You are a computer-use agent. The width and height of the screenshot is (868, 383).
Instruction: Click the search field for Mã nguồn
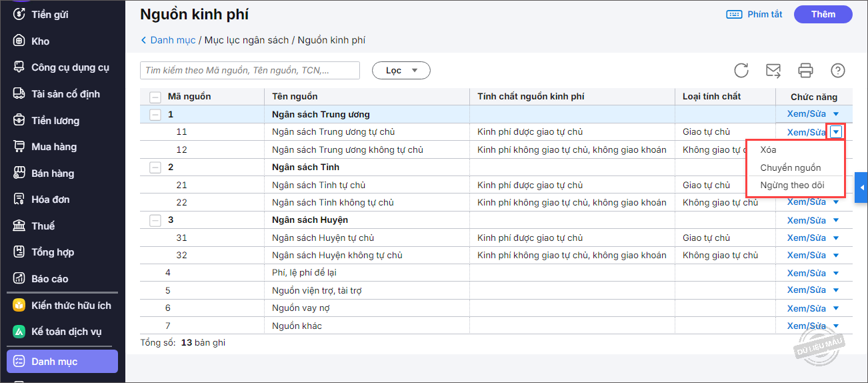coord(250,70)
